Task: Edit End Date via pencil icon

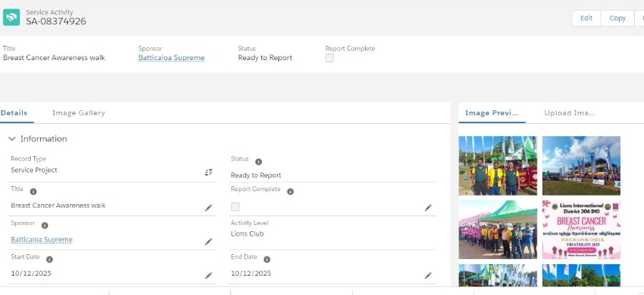Action: (428, 275)
